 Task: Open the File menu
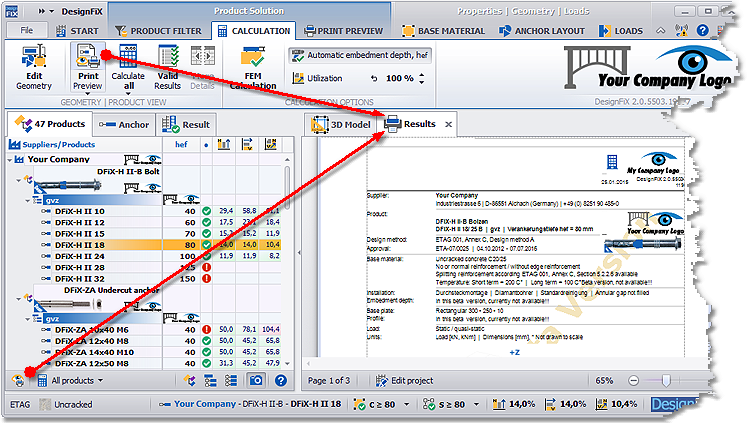[x=27, y=30]
